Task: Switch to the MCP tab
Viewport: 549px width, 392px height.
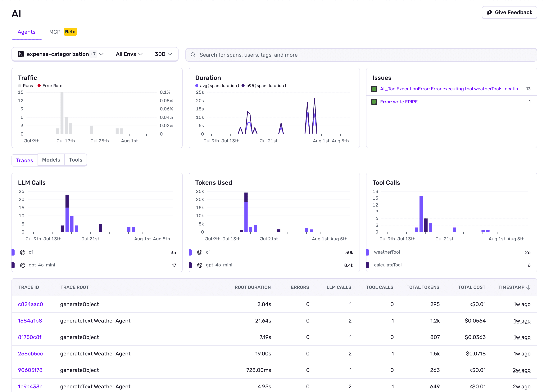Action: [x=55, y=32]
